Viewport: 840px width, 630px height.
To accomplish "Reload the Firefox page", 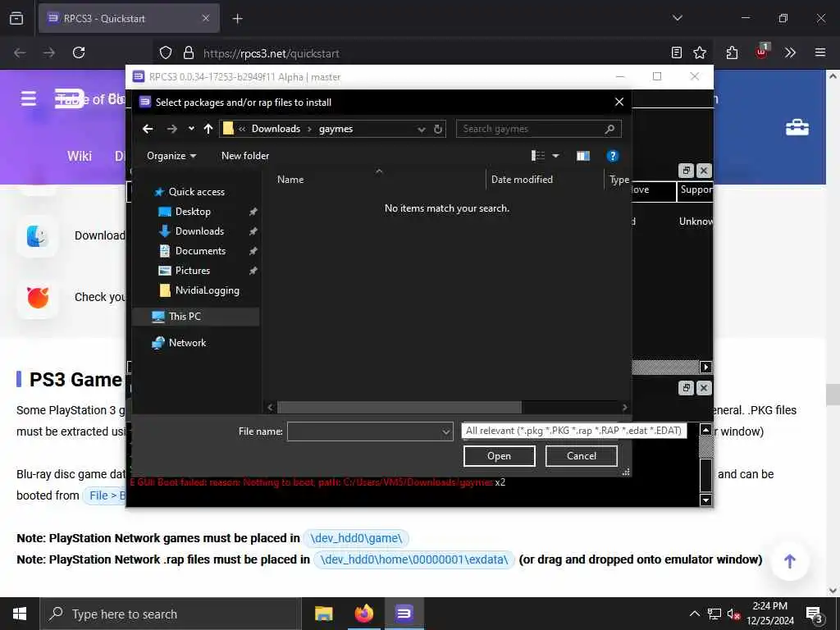I will point(79,52).
